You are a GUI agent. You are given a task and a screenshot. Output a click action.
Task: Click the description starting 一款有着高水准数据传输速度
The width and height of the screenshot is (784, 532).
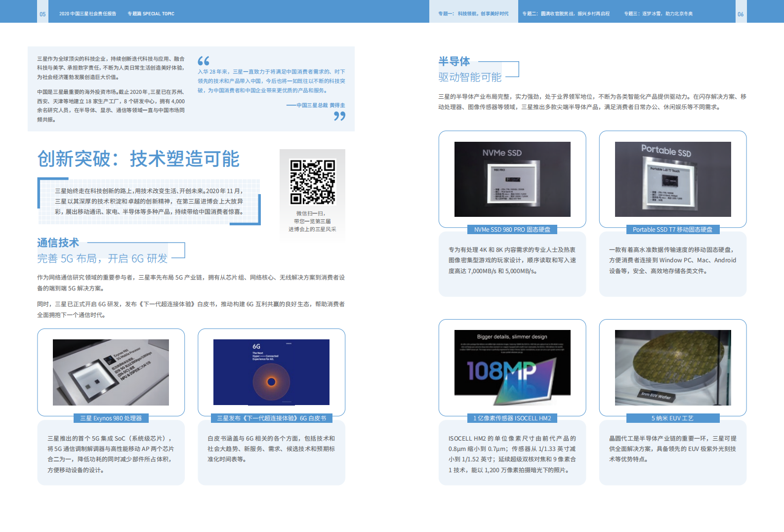pyautogui.click(x=673, y=260)
